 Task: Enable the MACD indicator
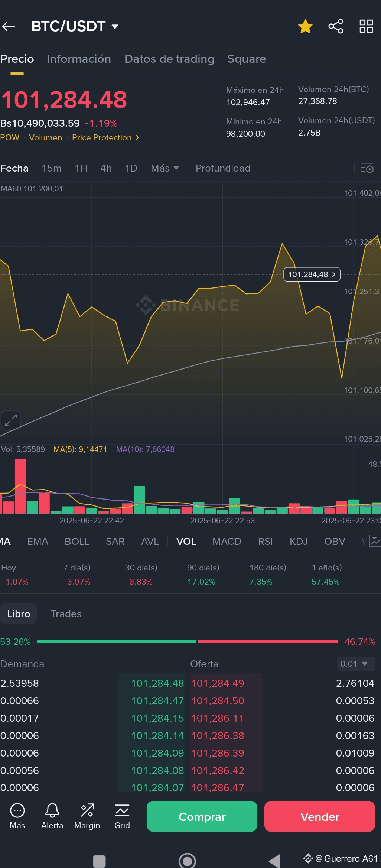[x=227, y=542]
